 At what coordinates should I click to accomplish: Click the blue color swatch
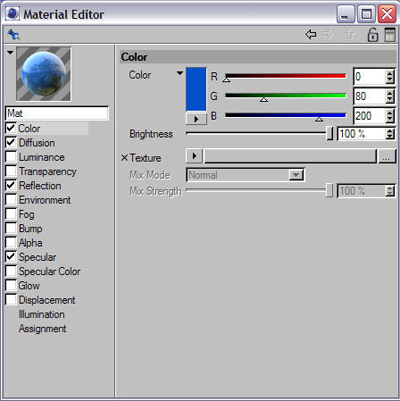[x=196, y=89]
